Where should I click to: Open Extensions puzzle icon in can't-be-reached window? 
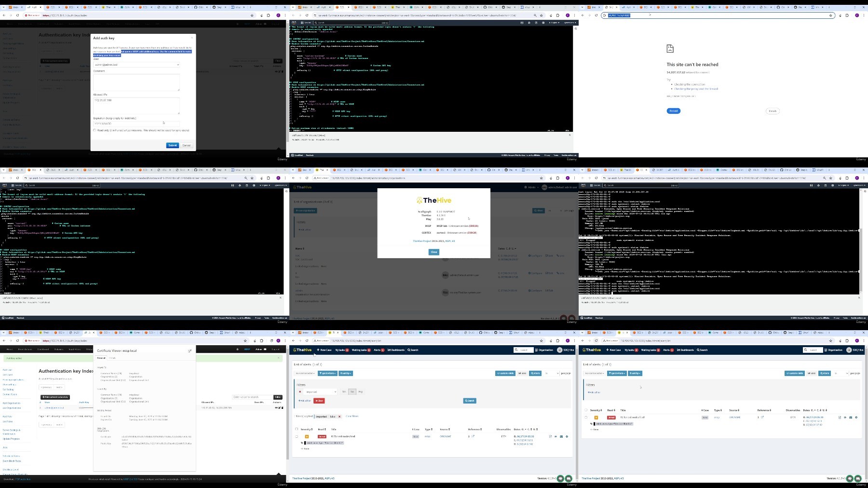click(x=847, y=15)
